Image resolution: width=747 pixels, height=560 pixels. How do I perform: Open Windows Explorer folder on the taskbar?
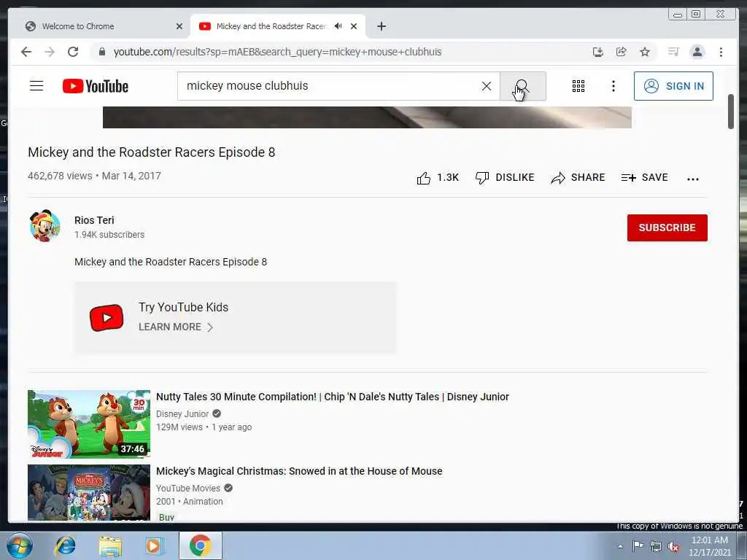[110, 545]
